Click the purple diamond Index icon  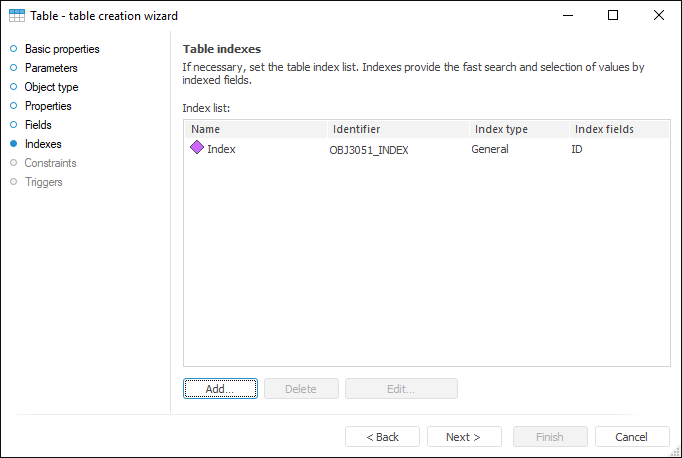click(197, 148)
